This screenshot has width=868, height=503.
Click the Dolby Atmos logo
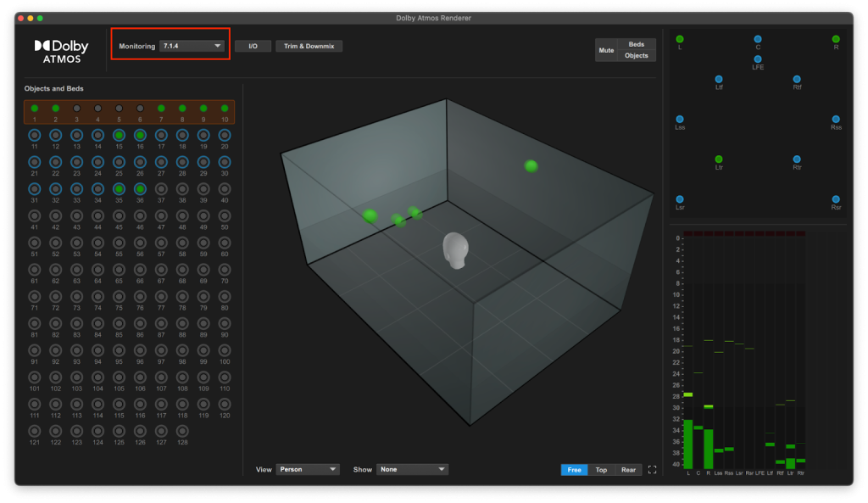[61, 52]
